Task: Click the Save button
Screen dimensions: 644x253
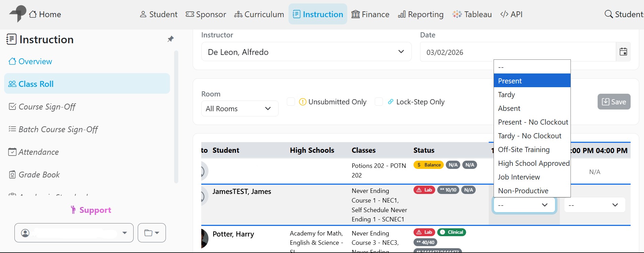Action: [x=614, y=102]
